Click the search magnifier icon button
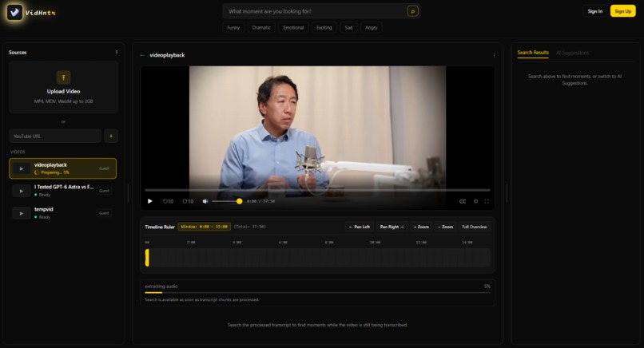The width and height of the screenshot is (644, 348). 412,11
